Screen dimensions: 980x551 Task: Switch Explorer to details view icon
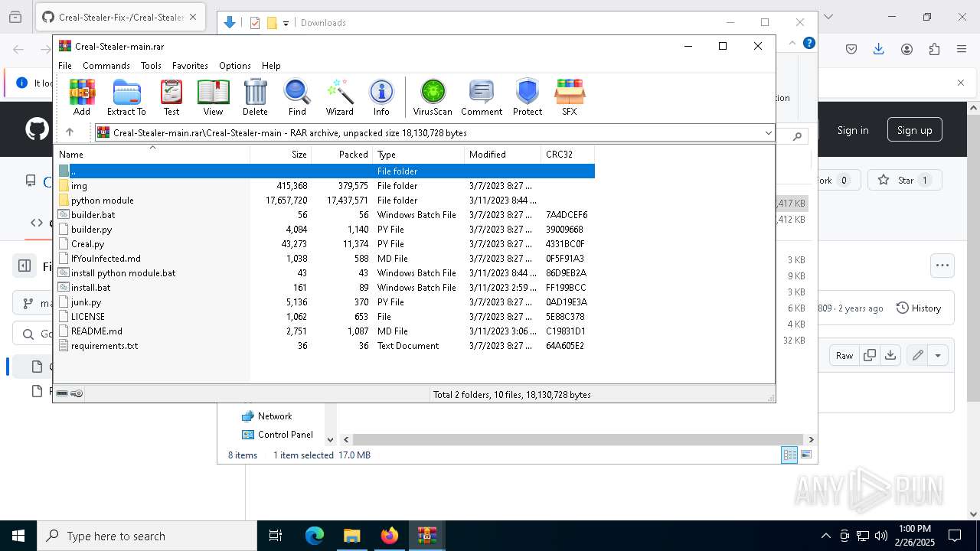789,455
